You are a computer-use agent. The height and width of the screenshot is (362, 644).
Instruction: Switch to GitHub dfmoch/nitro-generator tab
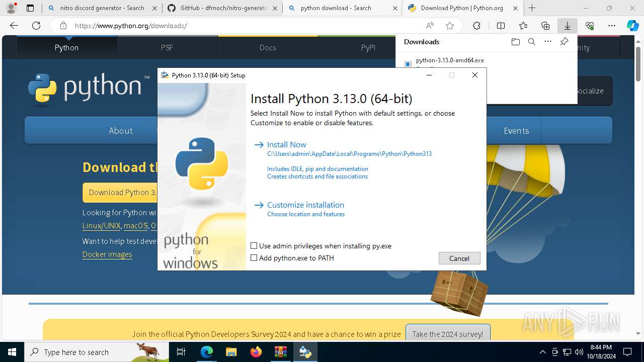coord(222,8)
